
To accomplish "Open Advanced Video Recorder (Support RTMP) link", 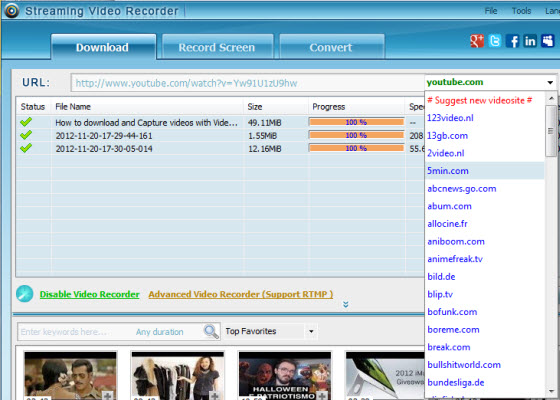I will click(x=241, y=294).
